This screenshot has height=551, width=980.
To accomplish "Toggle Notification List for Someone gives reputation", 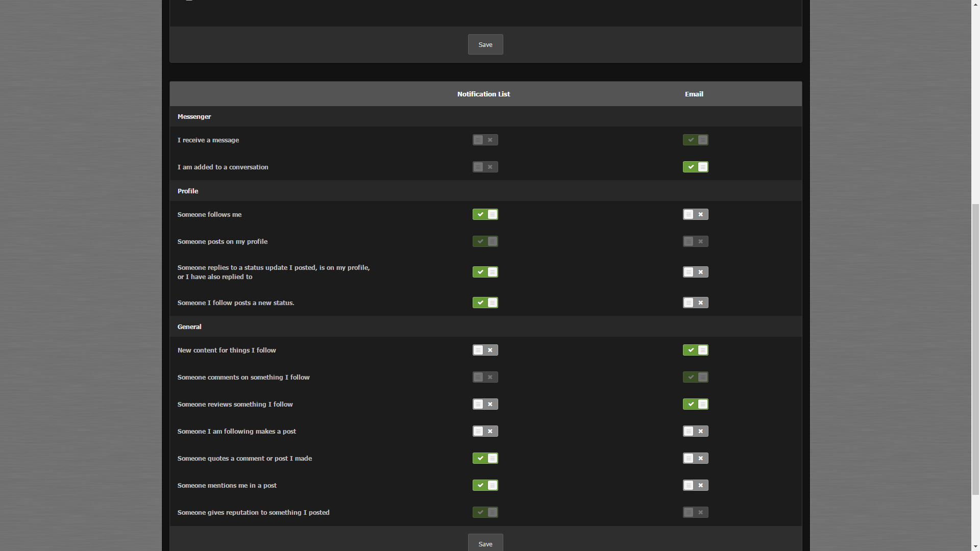I will (x=485, y=512).
